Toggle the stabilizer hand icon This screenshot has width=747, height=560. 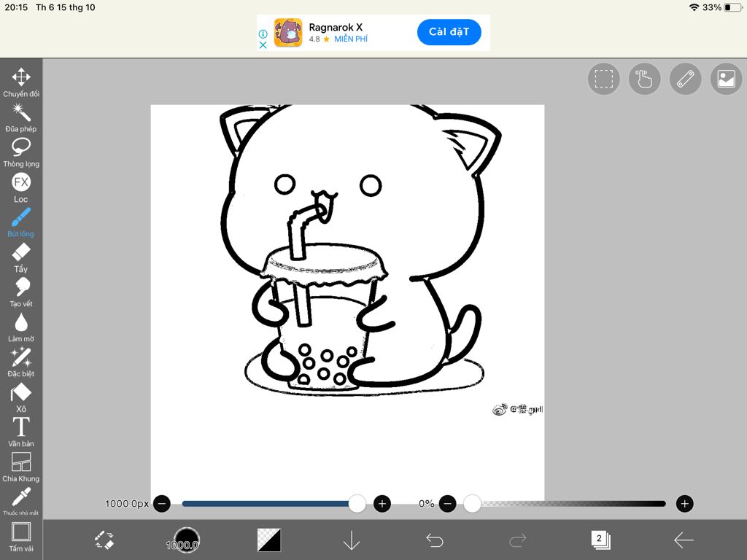pos(645,79)
